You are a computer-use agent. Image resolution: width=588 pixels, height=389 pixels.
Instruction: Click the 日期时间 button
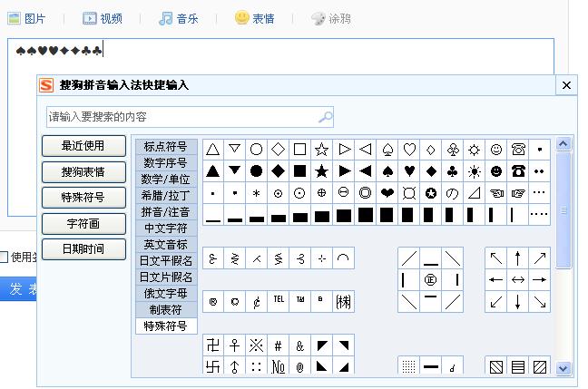coord(83,249)
